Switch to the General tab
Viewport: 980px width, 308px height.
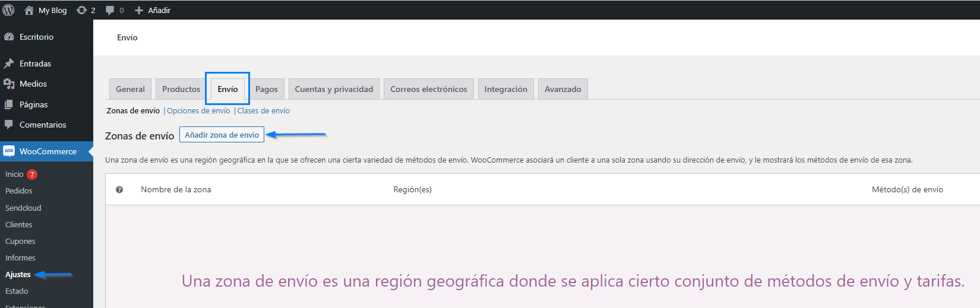[x=130, y=89]
